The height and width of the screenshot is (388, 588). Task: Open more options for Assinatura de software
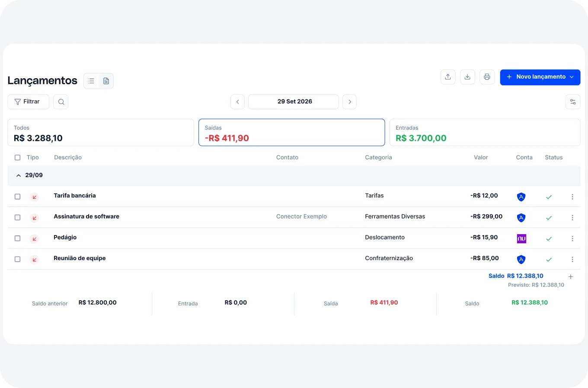572,218
